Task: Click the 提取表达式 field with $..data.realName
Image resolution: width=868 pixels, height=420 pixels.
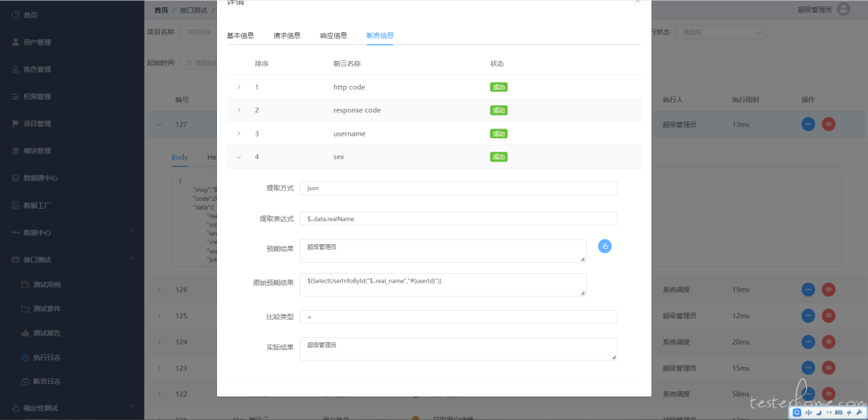Action: (458, 218)
